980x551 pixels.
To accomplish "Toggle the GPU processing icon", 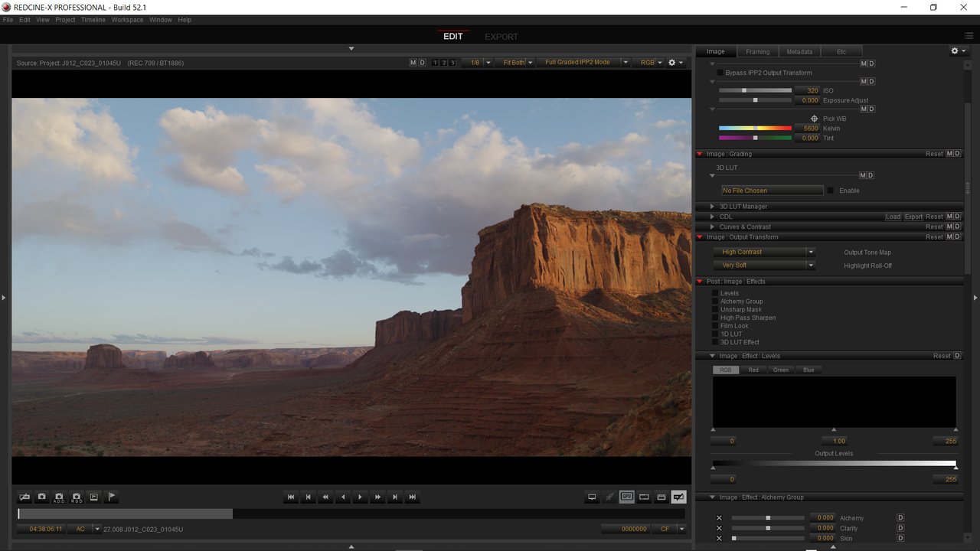I will pos(626,497).
